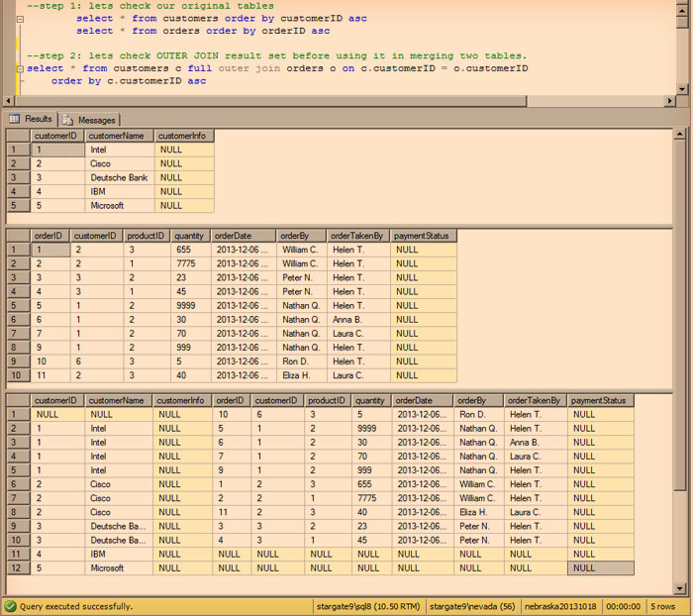The height and width of the screenshot is (616, 693).
Task: Select highlighted paymentStatus NULL in row 12
Action: click(601, 567)
